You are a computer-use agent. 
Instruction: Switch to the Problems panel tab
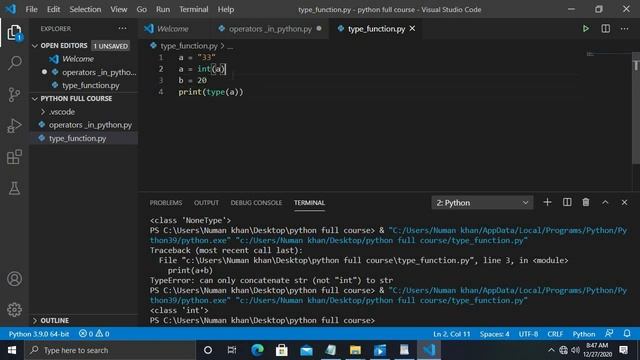tap(166, 203)
